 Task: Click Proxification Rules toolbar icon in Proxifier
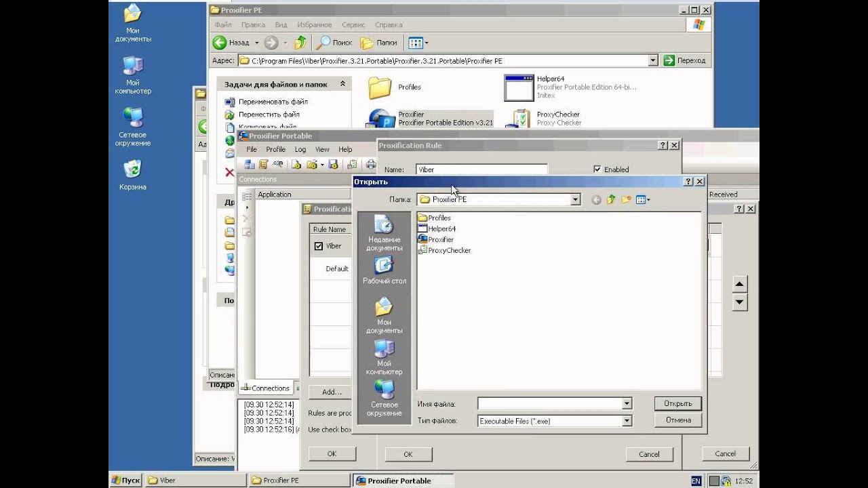tap(264, 164)
